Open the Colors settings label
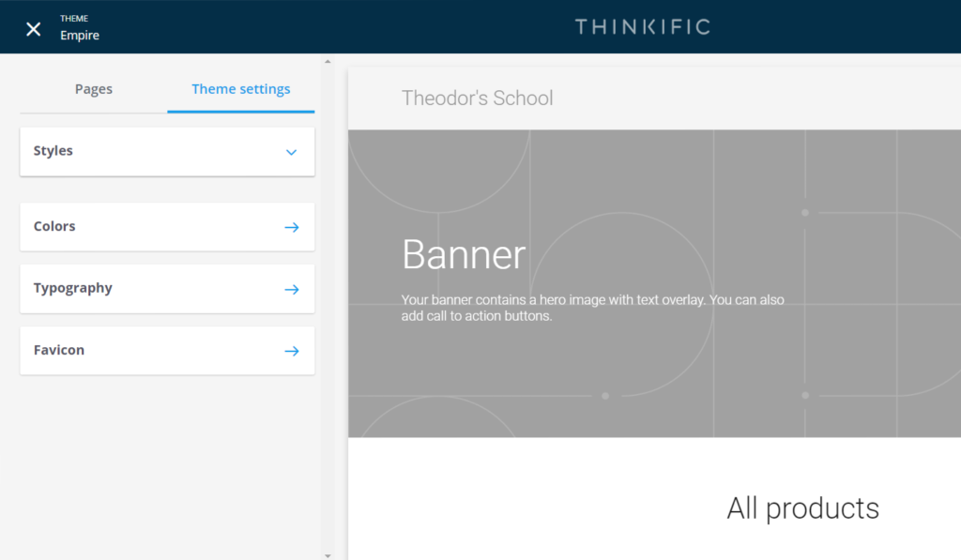Screen dimensions: 961x560 coord(54,226)
